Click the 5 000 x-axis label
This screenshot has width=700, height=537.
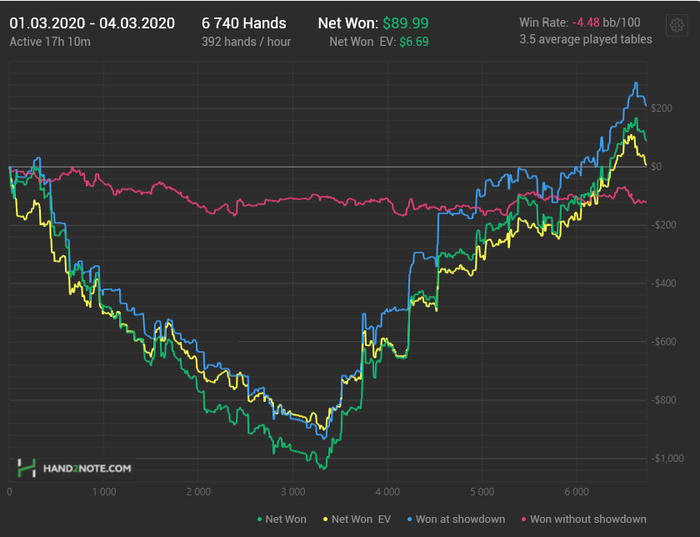(482, 492)
